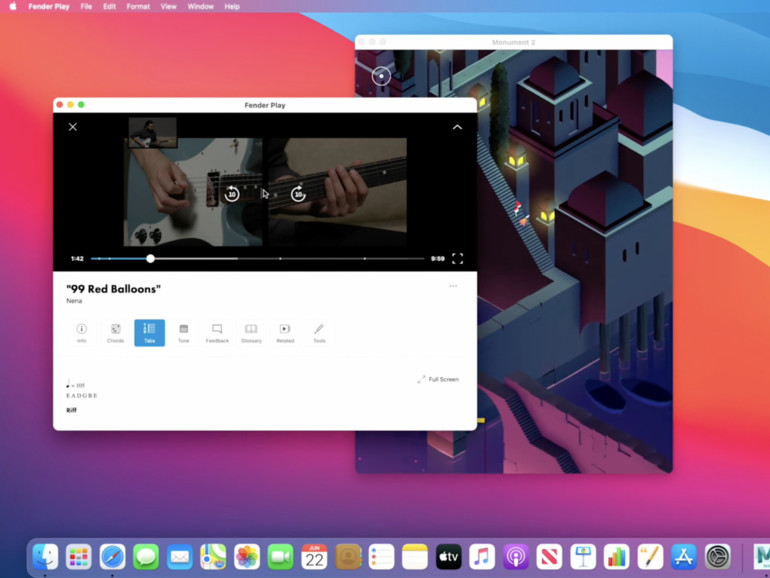The width and height of the screenshot is (770, 578).
Task: Click Full Screen link for the tabs
Action: click(x=438, y=379)
